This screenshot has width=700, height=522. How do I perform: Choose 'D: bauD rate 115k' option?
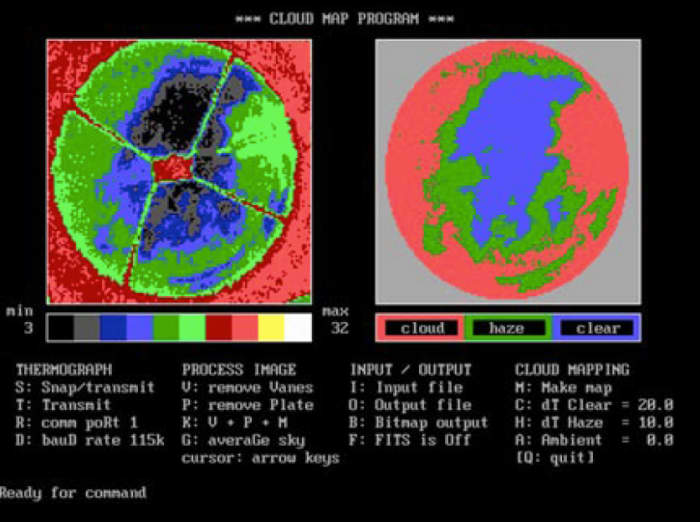click(x=90, y=440)
